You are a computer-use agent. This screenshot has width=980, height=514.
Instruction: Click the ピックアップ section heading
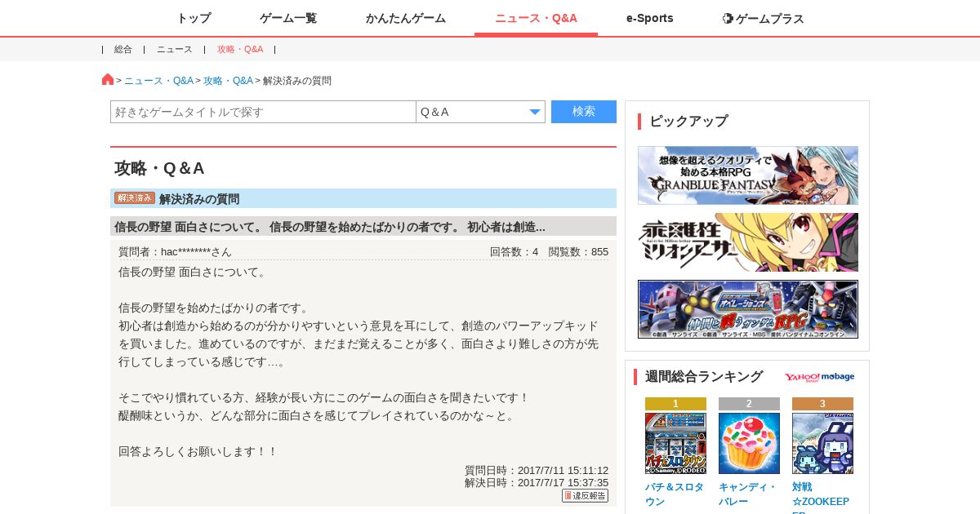[x=688, y=121]
